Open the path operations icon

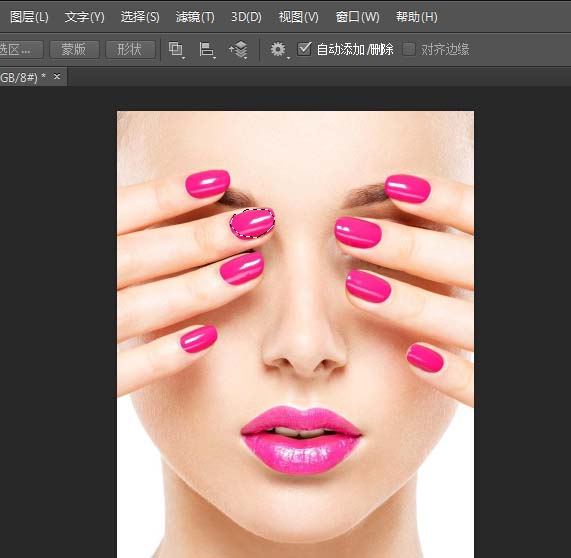click(x=176, y=49)
